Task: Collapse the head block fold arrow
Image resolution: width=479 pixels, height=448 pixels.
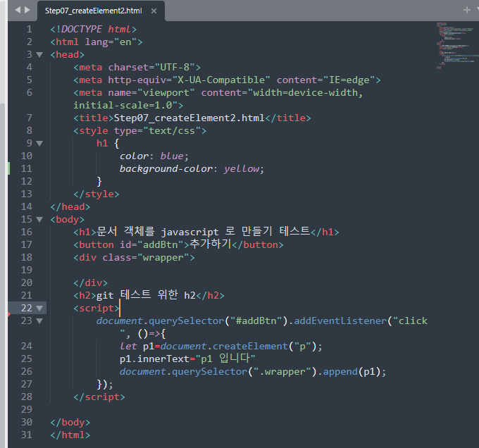Action: pos(39,55)
